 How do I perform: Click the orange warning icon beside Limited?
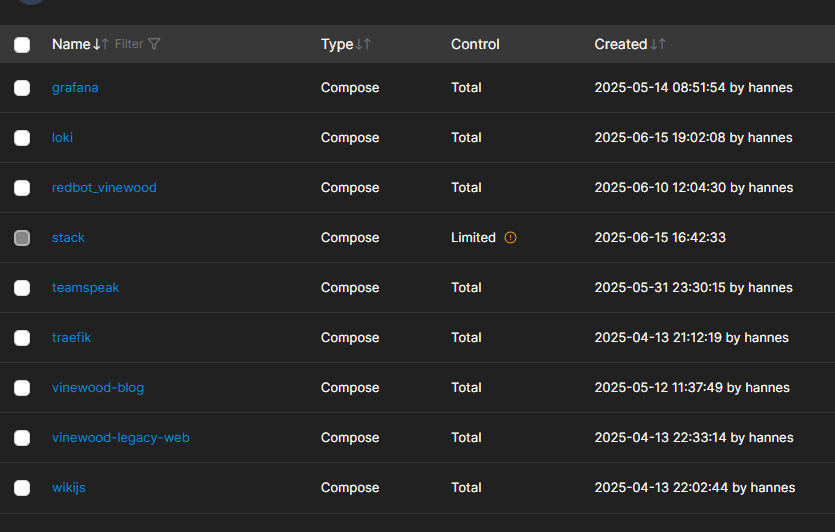tap(510, 238)
